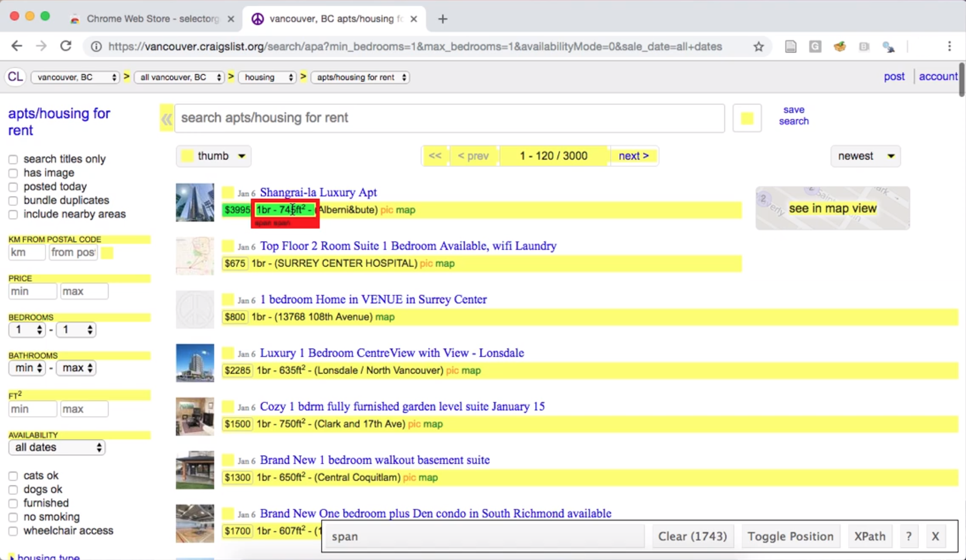Collapse the sidebar with the double-chevron icon
The width and height of the screenshot is (966, 560).
167,118
